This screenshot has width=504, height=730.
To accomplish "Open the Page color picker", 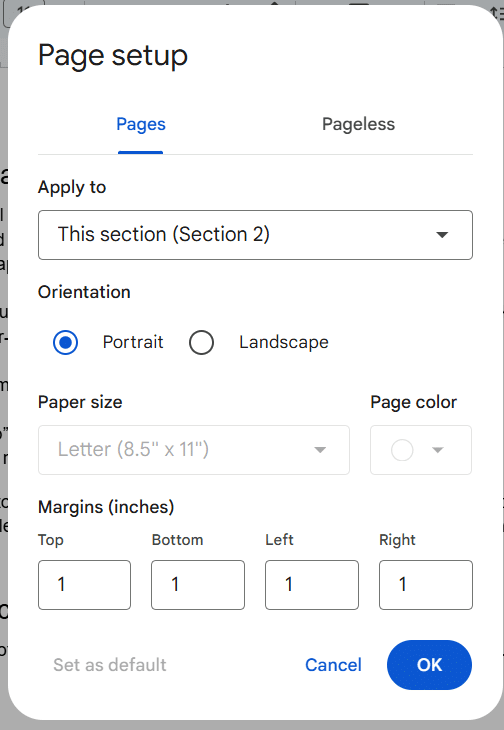I will pyautogui.click(x=421, y=450).
